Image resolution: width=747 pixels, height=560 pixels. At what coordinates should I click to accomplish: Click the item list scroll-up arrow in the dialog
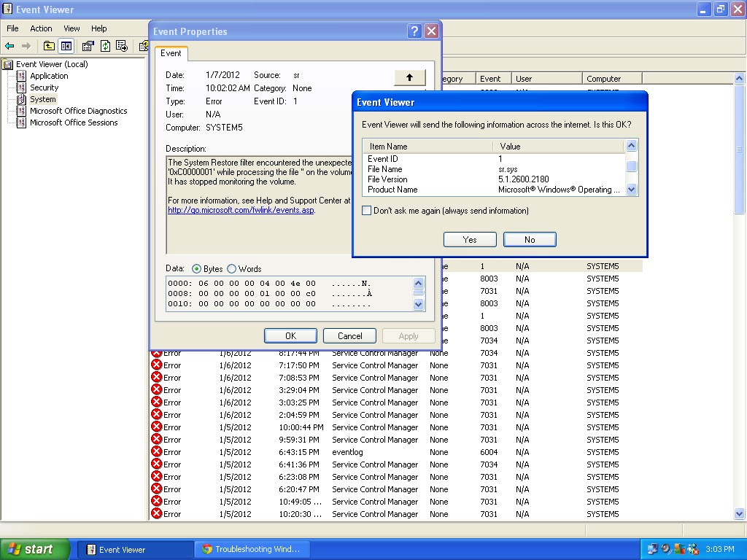[631, 146]
